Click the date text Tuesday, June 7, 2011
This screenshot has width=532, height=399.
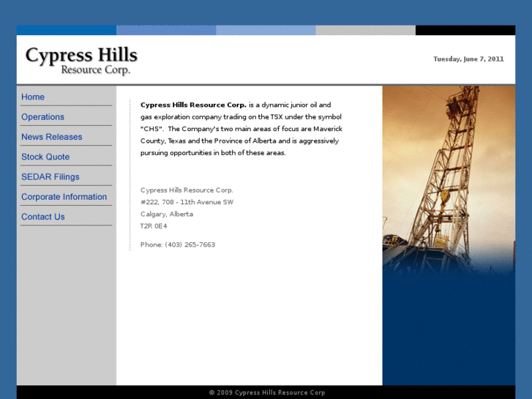468,59
